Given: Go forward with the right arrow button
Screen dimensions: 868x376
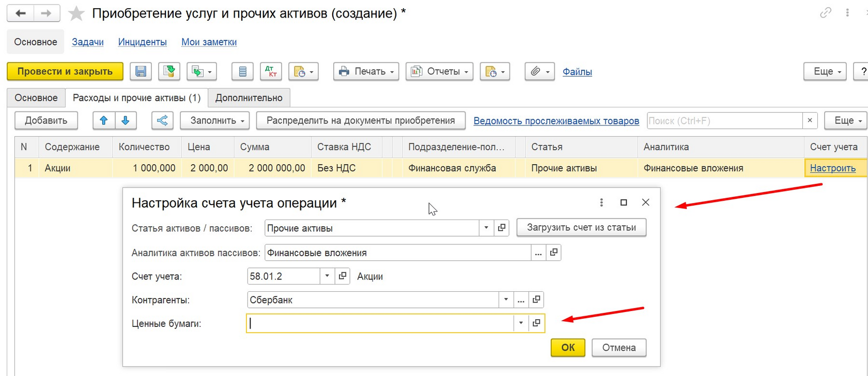Looking at the screenshot, I should 47,13.
